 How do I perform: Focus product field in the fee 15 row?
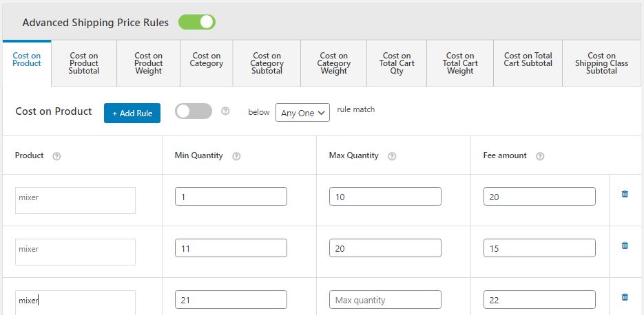[x=75, y=252]
